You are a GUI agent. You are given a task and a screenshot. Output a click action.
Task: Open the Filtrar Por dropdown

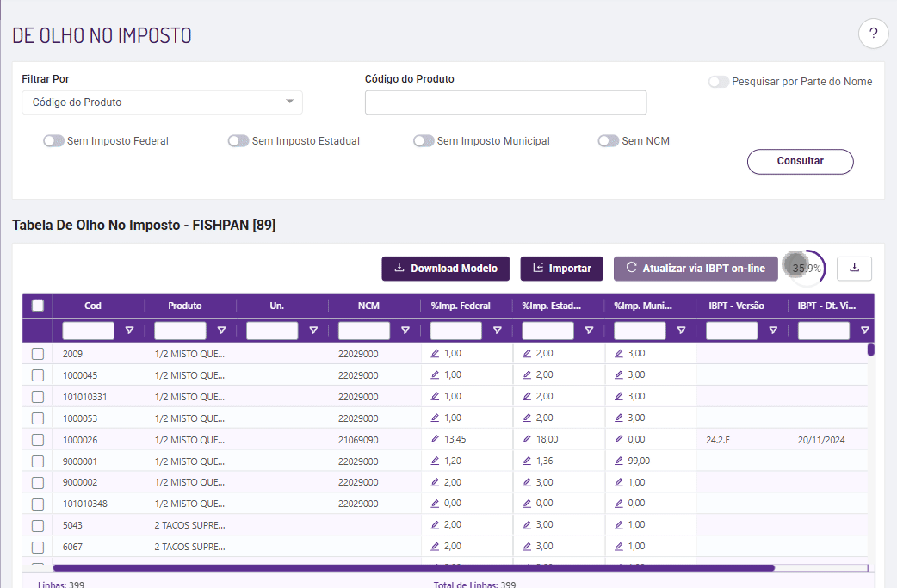pos(162,102)
